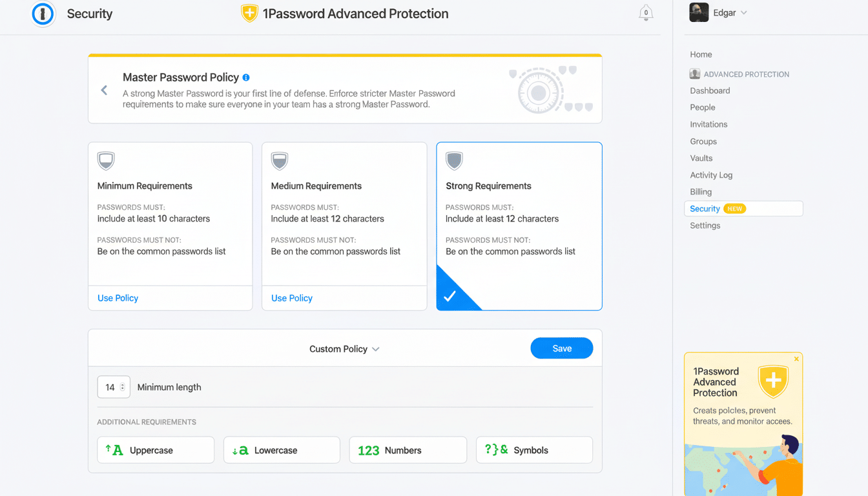Use Policy for Minimum Requirements
Screen dimensions: 868x496
click(x=118, y=298)
